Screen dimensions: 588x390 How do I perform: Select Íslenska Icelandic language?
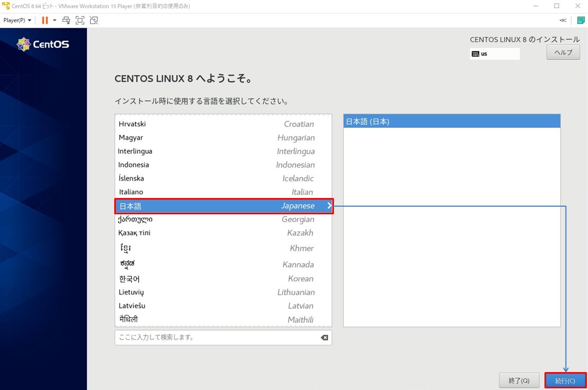tap(223, 178)
